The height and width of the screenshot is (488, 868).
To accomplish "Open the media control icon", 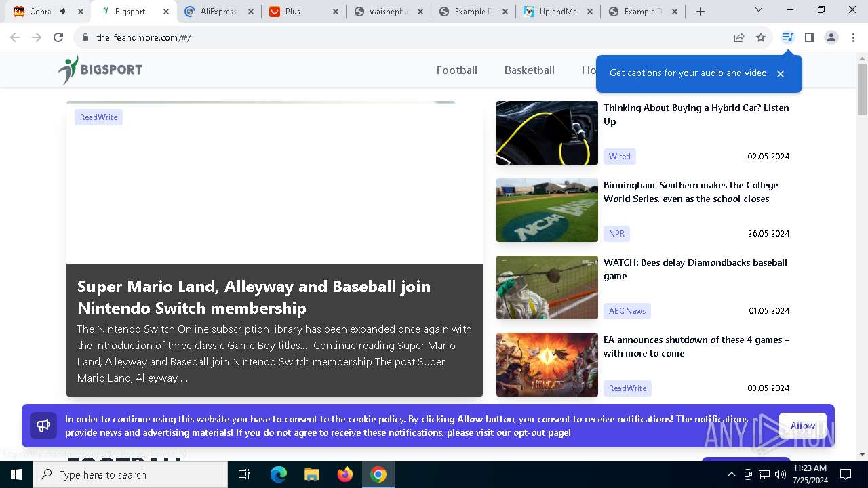I will pyautogui.click(x=787, y=37).
